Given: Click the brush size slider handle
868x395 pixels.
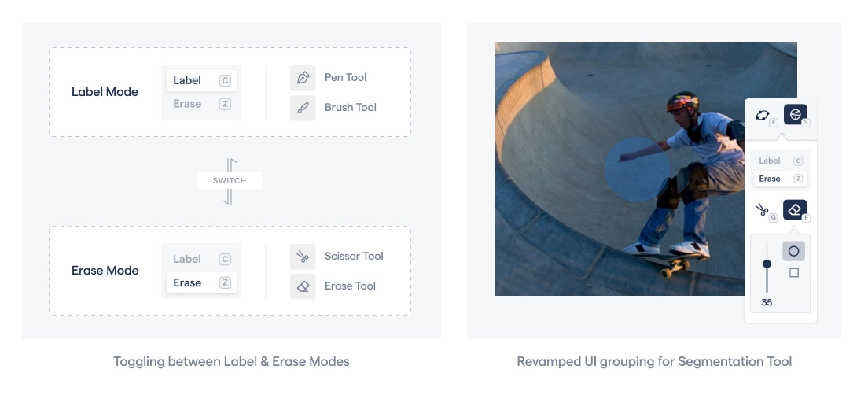Looking at the screenshot, I should (767, 264).
